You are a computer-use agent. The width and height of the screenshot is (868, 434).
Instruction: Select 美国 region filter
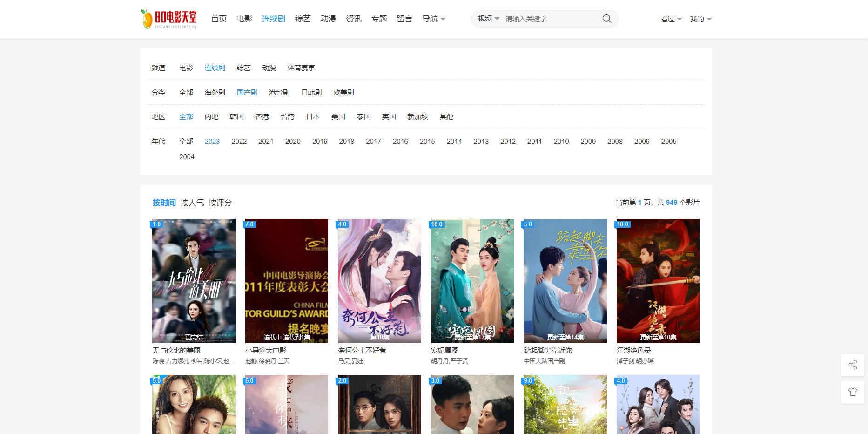[338, 117]
